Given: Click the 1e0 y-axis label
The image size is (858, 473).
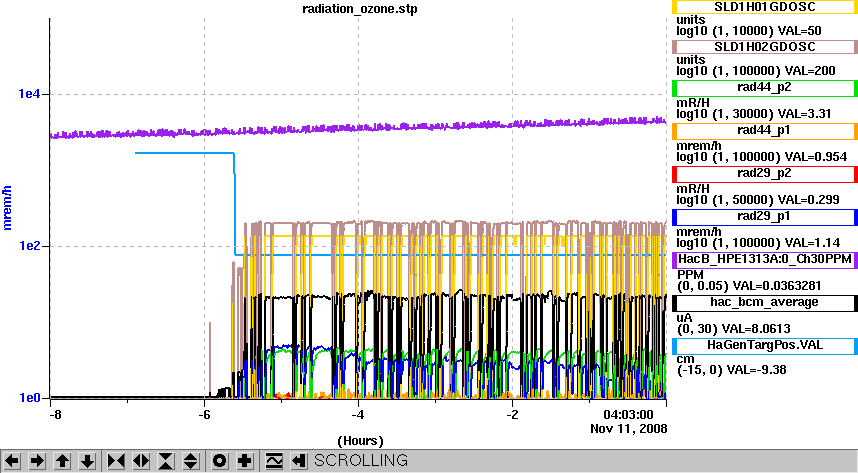Looking at the screenshot, I should pyautogui.click(x=30, y=398).
